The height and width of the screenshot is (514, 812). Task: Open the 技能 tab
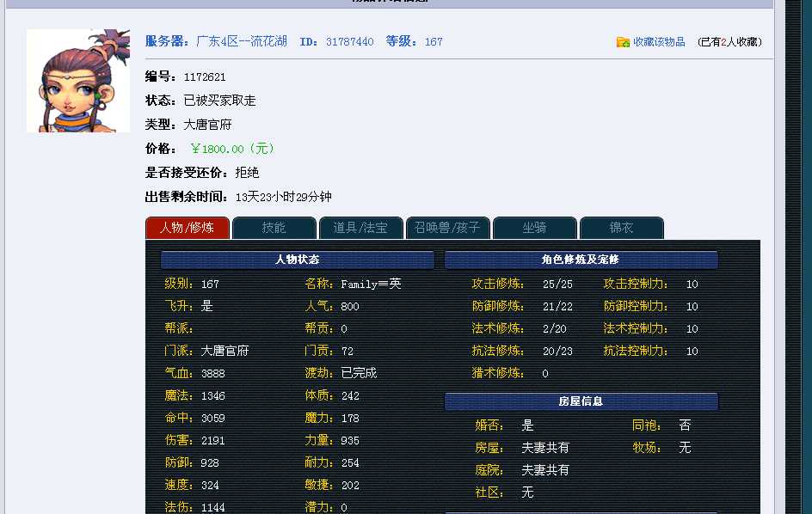point(274,228)
